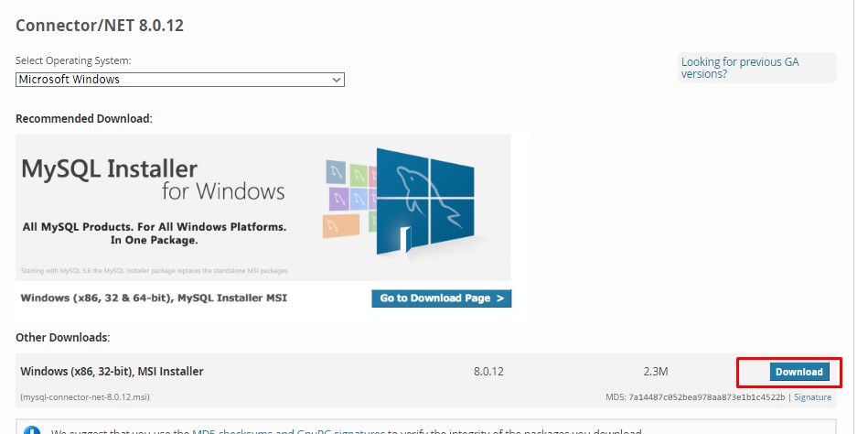Click the dolphin Windows logo in banner

(x=425, y=201)
